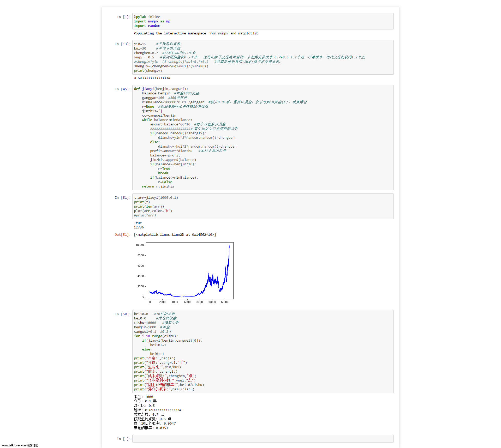Click the line 'def jiaoyi(benjin,cangwei):'

[161, 89]
